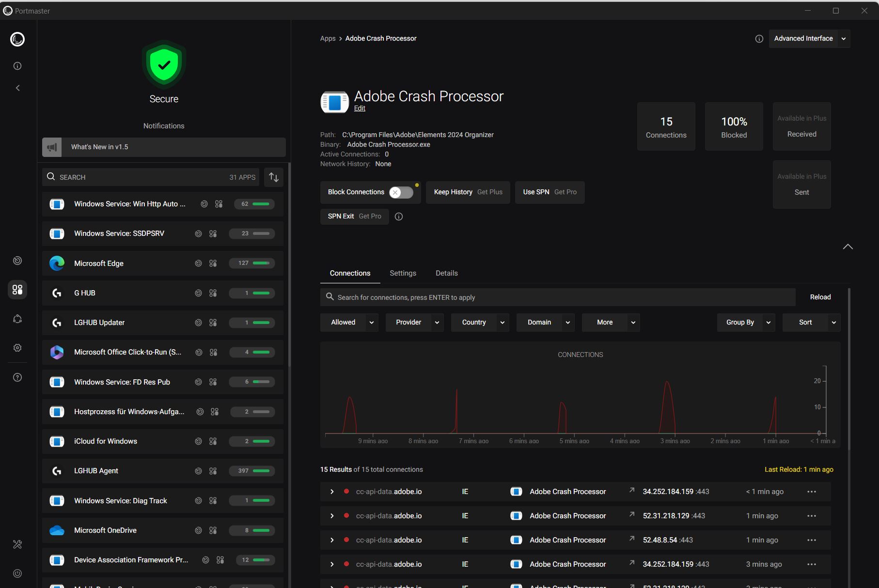Open the Country filter dropdown
The image size is (879, 588).
coord(480,323)
